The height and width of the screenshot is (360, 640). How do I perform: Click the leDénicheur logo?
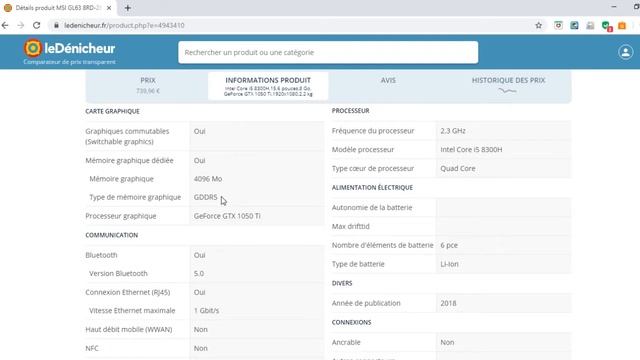pos(69,52)
